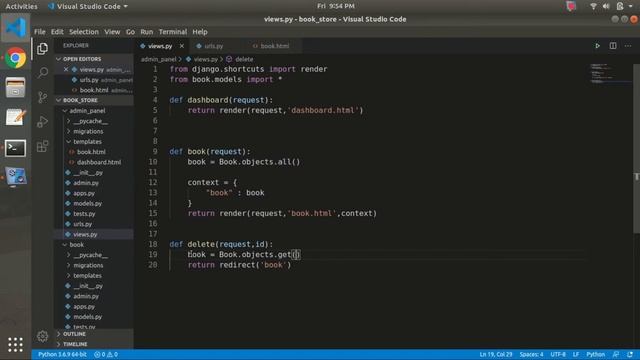
Task: Open the Extensions view
Action: click(x=42, y=146)
